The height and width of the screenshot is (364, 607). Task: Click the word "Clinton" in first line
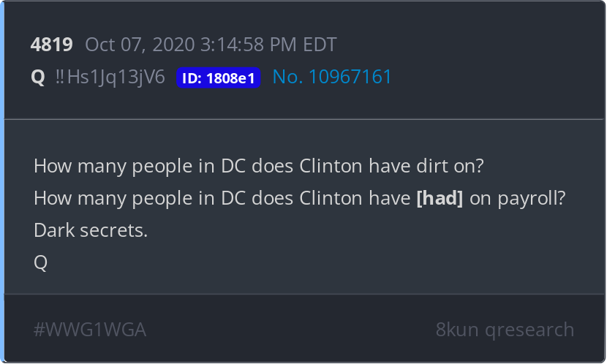(331, 166)
